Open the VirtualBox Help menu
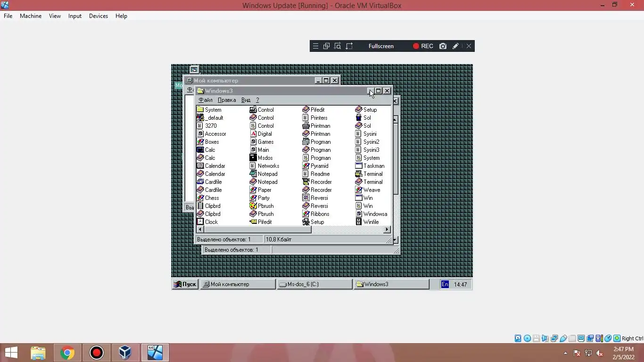This screenshot has height=362, width=644. [x=121, y=16]
